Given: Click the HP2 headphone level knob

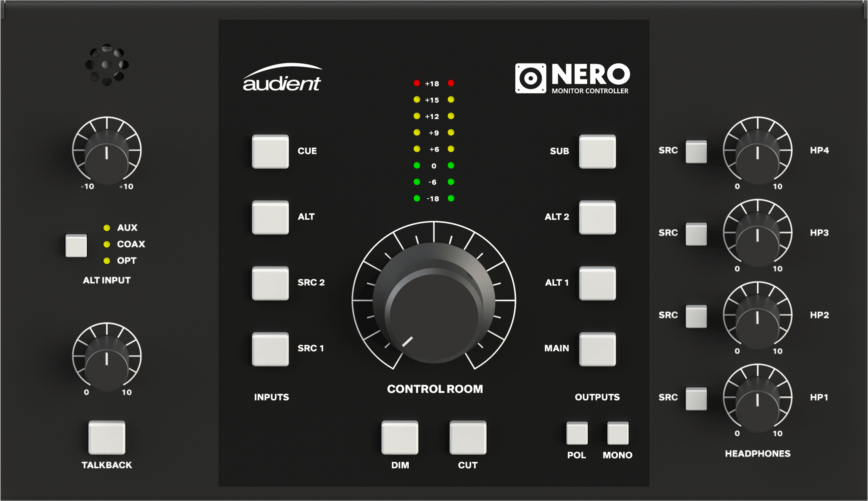Looking at the screenshot, I should [758, 321].
